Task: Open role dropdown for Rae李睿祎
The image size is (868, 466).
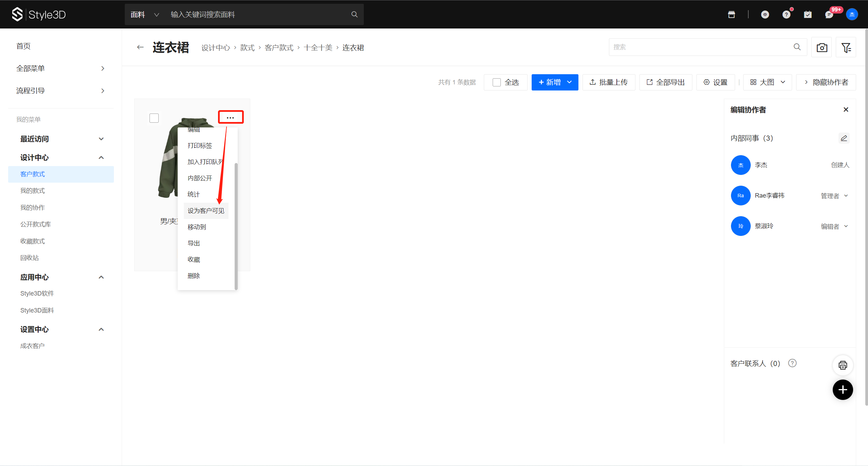Action: point(834,196)
